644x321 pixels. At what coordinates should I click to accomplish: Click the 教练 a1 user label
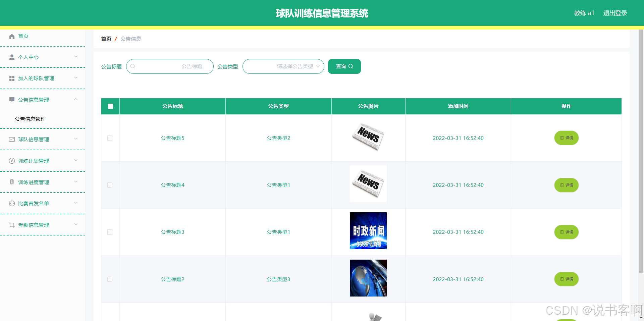584,13
